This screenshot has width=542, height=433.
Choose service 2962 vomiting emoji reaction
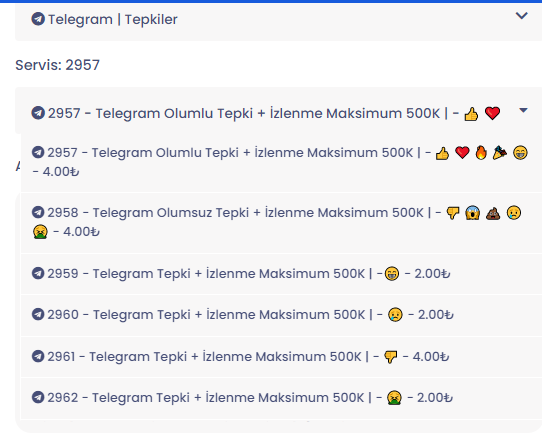pos(281,398)
